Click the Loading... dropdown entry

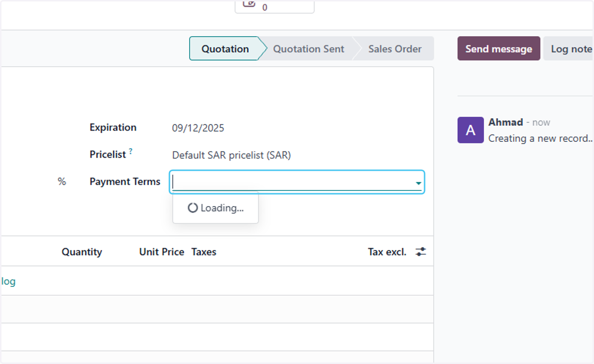[216, 208]
